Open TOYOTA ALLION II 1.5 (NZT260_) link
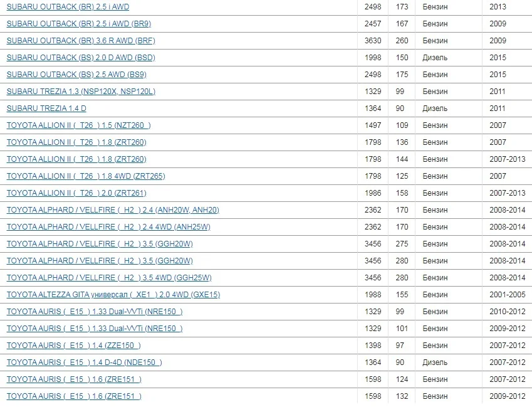This screenshot has height=407, width=532. click(x=79, y=125)
